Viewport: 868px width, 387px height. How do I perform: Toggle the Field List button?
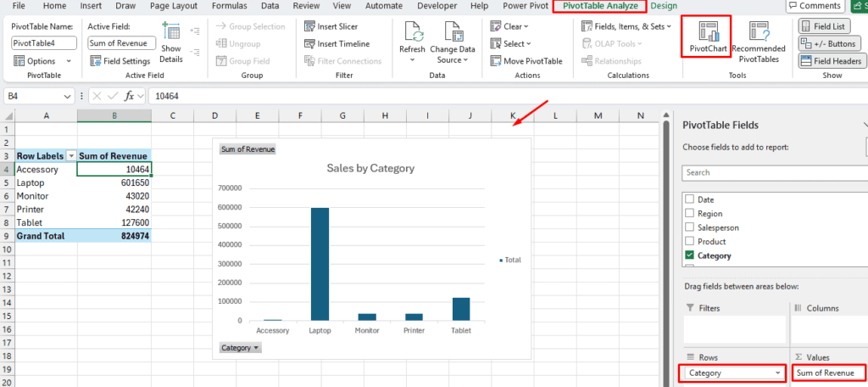824,26
